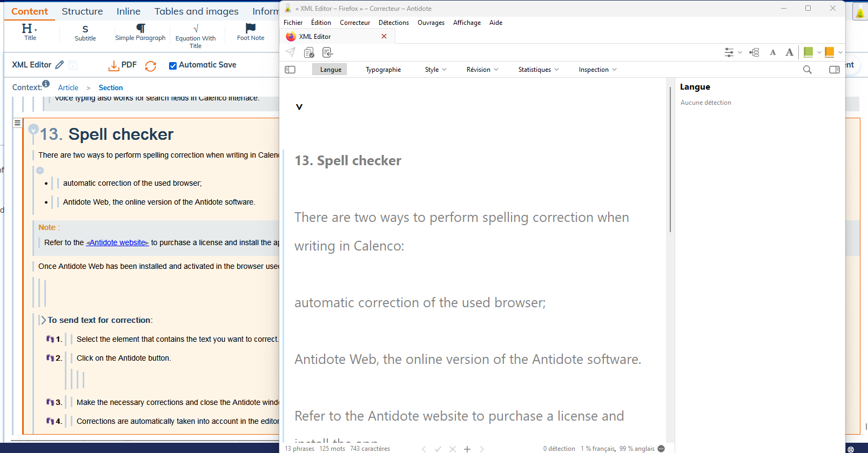
Task: Toggle the right sidebar panel
Action: coord(835,70)
